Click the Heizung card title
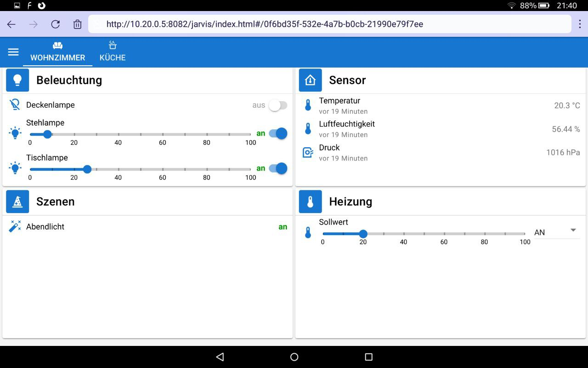 tap(351, 201)
